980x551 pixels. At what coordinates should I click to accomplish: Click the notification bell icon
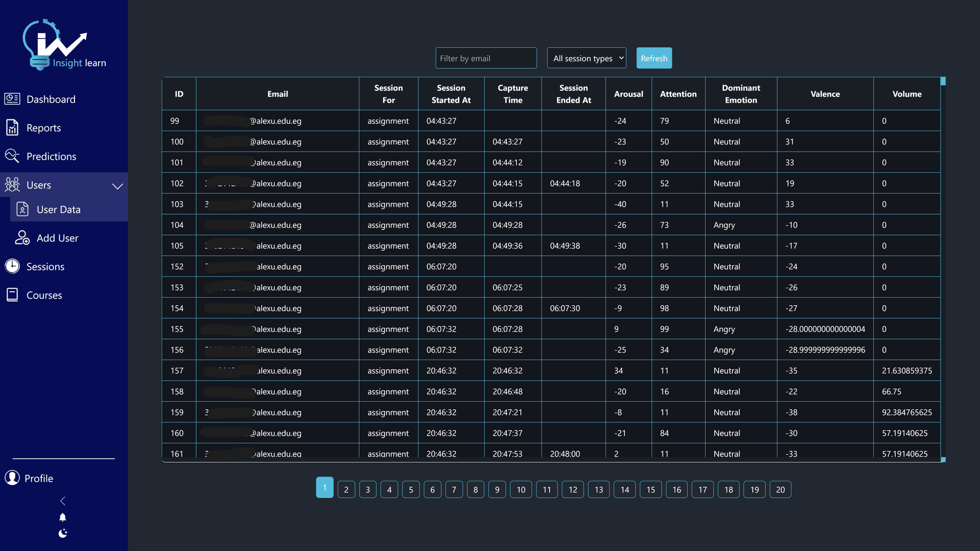[x=63, y=517]
